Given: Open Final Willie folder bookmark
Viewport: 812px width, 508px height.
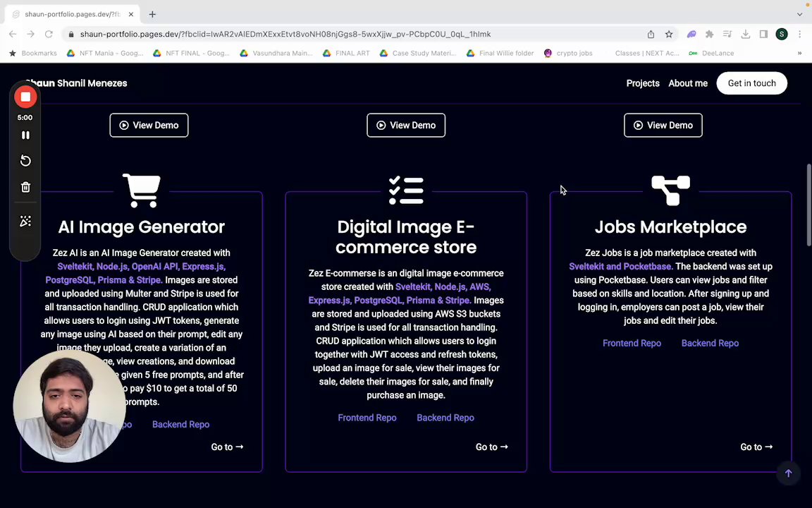Looking at the screenshot, I should point(500,53).
